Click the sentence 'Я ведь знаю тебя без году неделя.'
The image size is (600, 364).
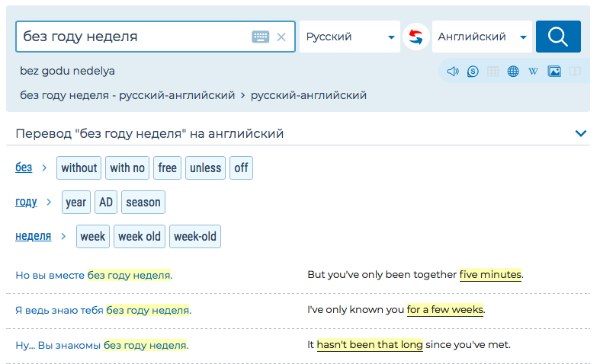click(104, 310)
